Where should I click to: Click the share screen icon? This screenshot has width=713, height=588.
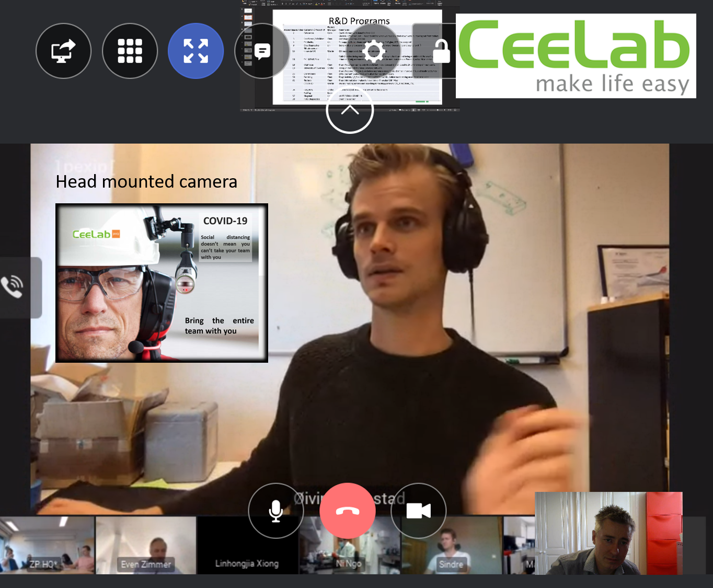pyautogui.click(x=63, y=51)
